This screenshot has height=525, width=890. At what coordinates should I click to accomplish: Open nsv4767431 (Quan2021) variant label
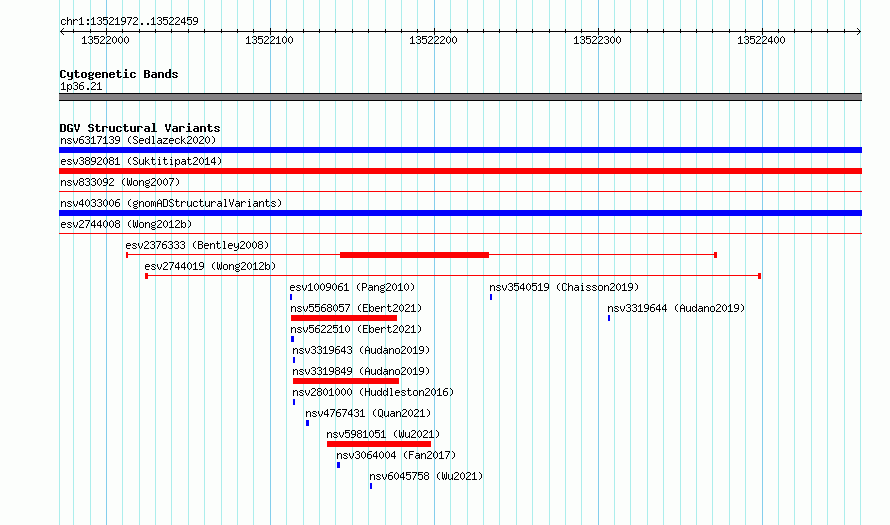(x=368, y=413)
